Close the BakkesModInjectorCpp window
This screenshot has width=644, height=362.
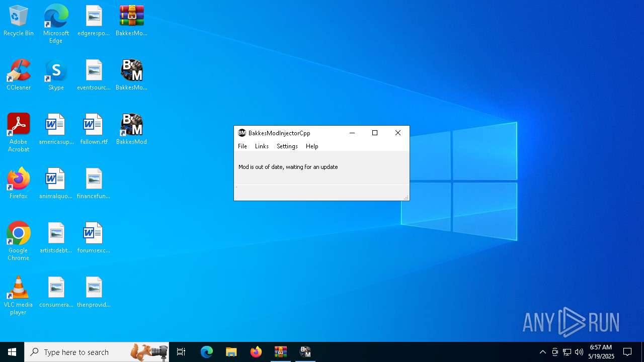click(x=398, y=133)
